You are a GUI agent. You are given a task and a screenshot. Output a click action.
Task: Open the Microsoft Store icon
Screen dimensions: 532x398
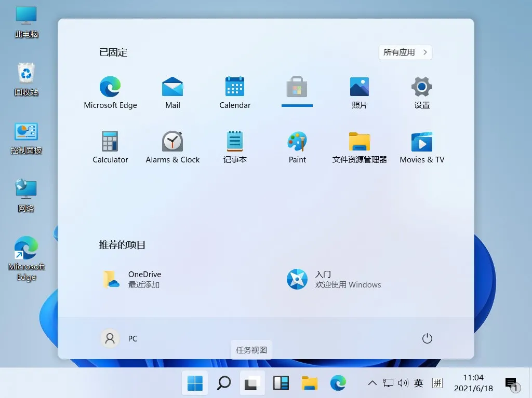coord(297,88)
